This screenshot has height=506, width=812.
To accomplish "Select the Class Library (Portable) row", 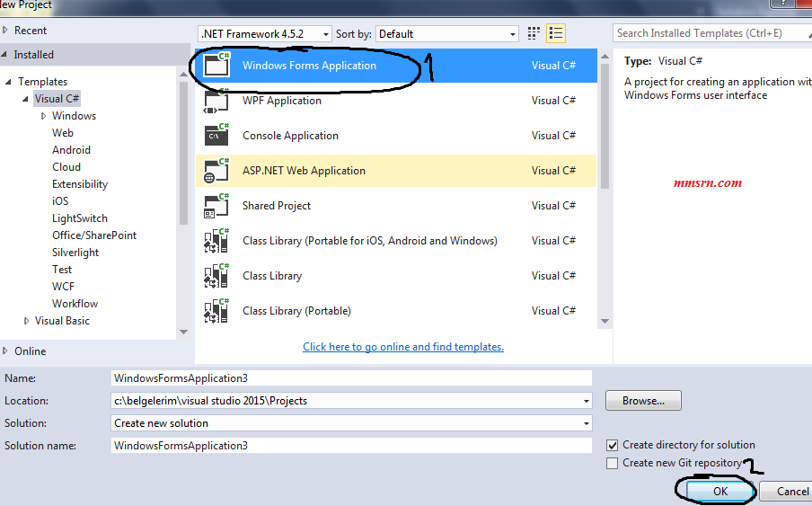I will [396, 311].
